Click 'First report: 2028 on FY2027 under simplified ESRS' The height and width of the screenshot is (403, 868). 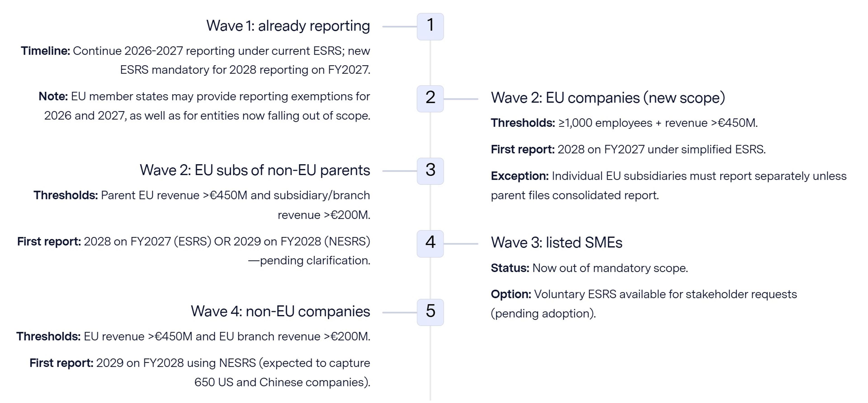628,149
